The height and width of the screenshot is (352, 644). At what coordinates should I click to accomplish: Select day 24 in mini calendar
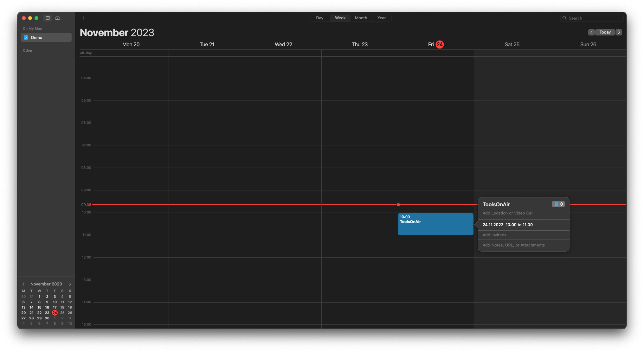(x=55, y=313)
